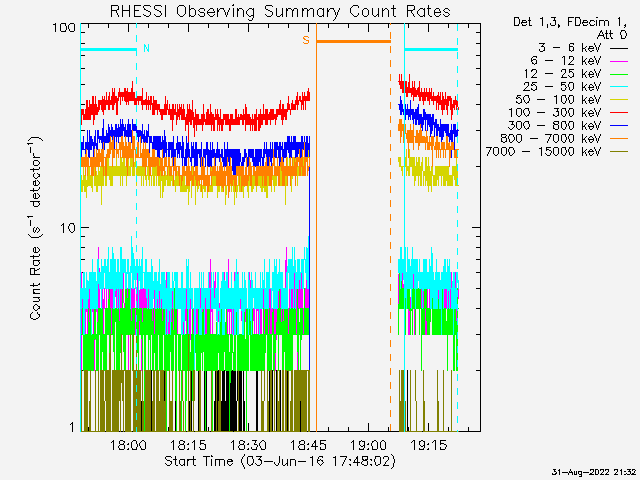Click the first cyan night interval bar
640x480 pixels.
click(x=109, y=50)
